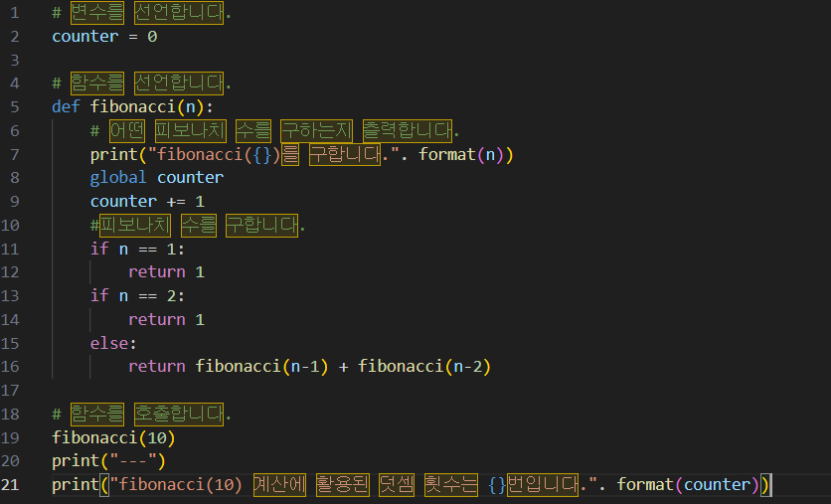Click 'fibonacci(n-2)' call on line 16
Image resolution: width=831 pixels, height=504 pixels.
(x=424, y=367)
